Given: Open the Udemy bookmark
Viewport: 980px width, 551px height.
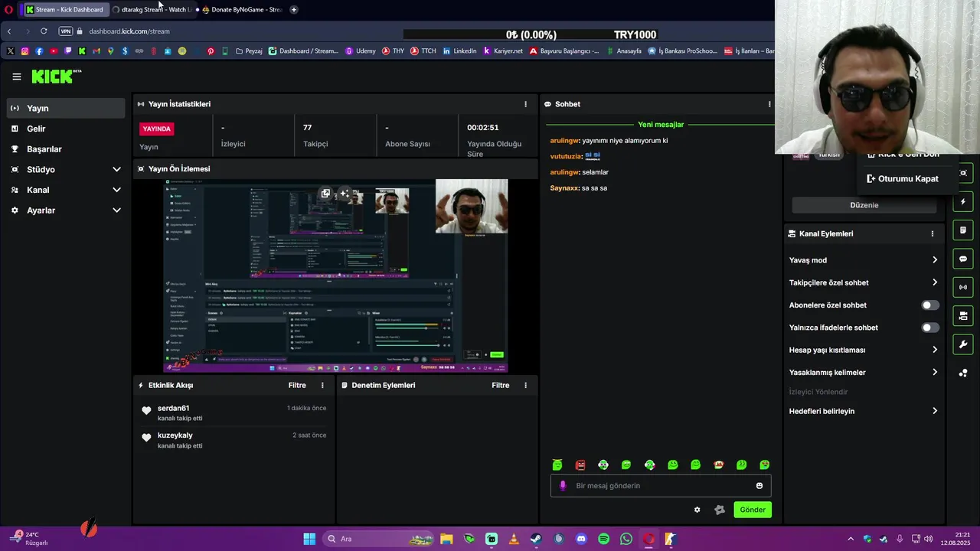Looking at the screenshot, I should 361,51.
